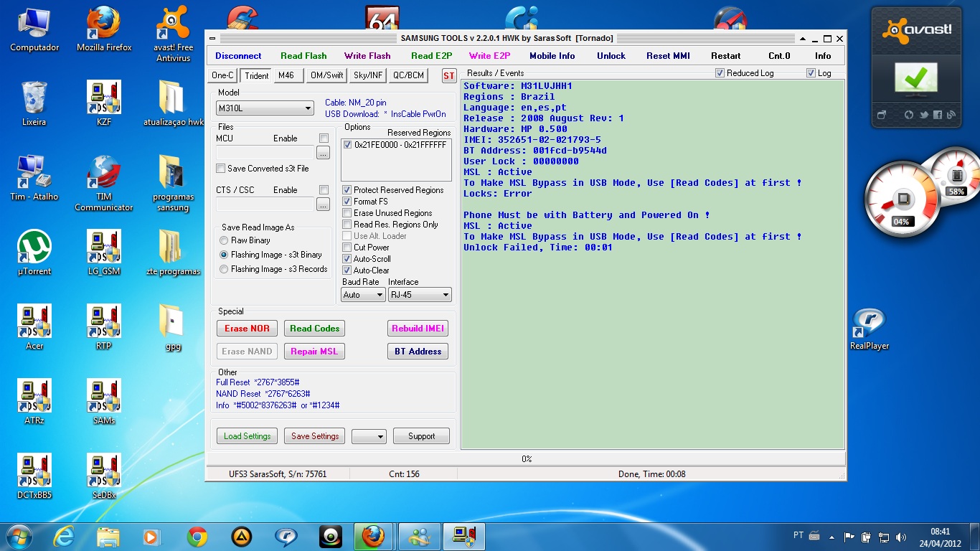Image resolution: width=980 pixels, height=551 pixels.
Task: Open the Tim - Atalho shortcut
Action: point(34,179)
